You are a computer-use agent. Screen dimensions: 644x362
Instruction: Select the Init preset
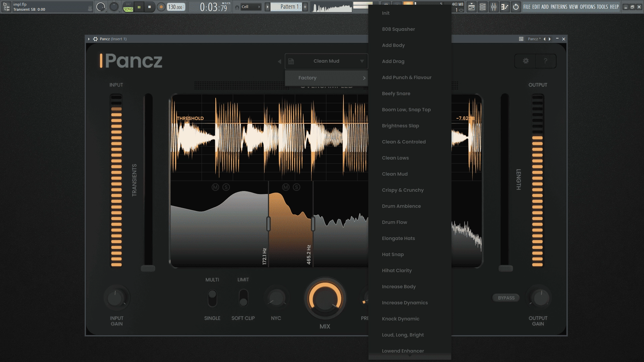(x=410, y=13)
